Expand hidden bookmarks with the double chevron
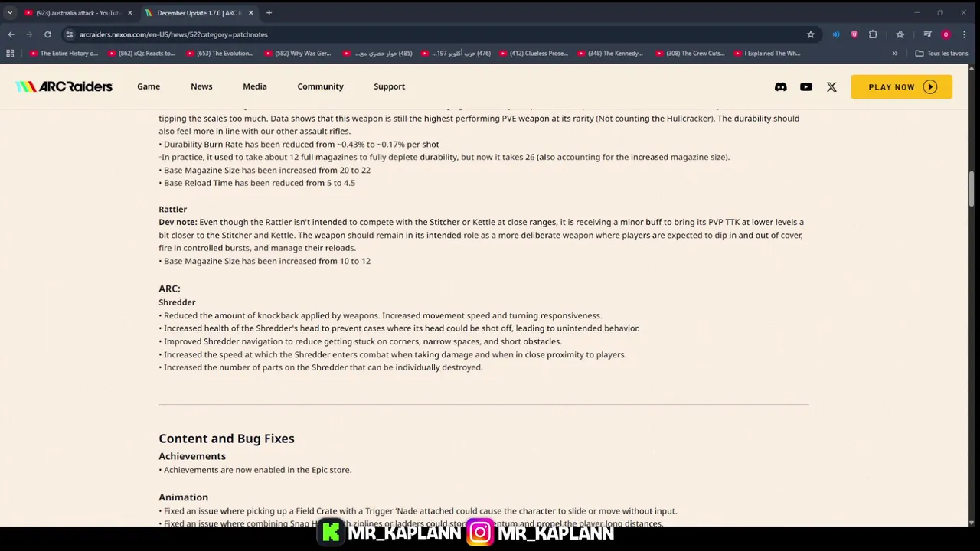The height and width of the screenshot is (551, 980). (894, 54)
